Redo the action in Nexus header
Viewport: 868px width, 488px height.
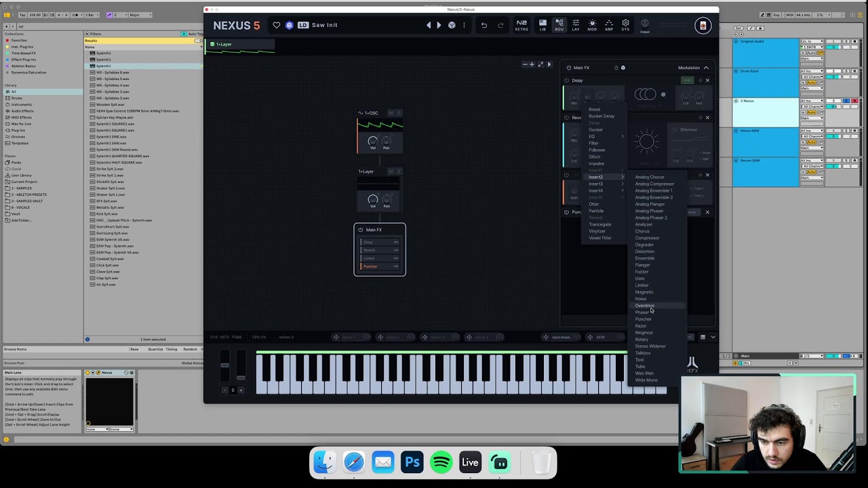click(500, 25)
